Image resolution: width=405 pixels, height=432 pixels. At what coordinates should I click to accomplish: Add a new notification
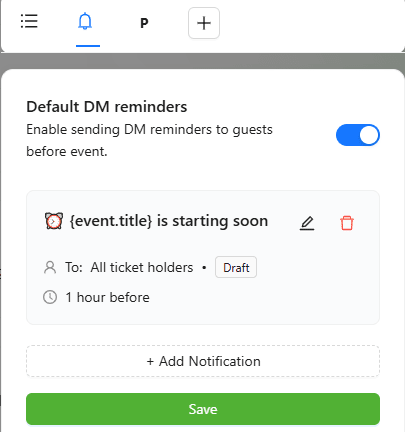(203, 361)
